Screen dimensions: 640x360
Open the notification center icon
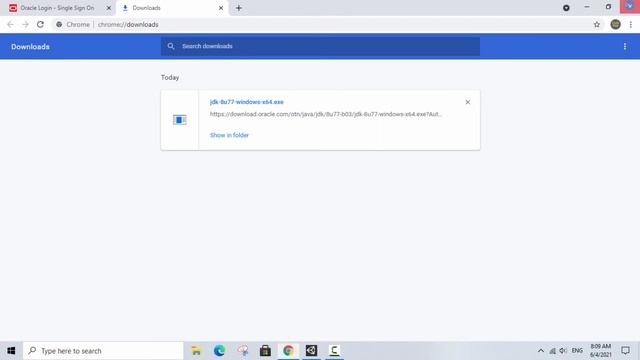tap(625, 351)
